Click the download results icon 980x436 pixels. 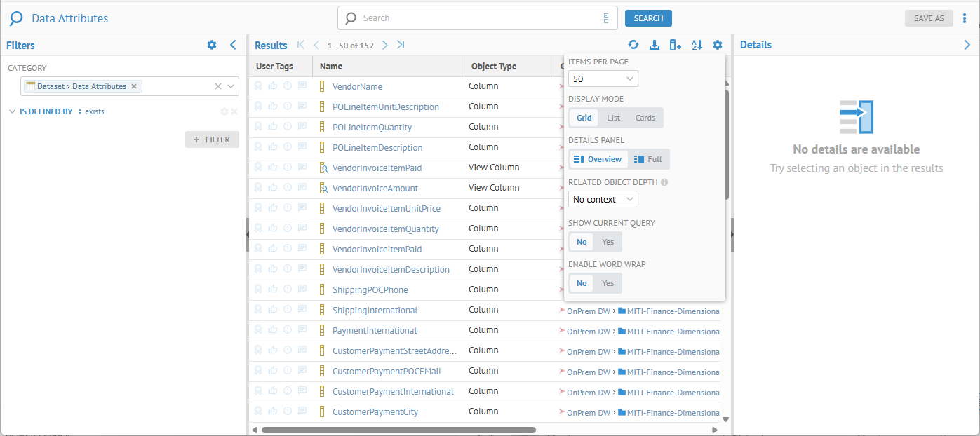pos(655,45)
